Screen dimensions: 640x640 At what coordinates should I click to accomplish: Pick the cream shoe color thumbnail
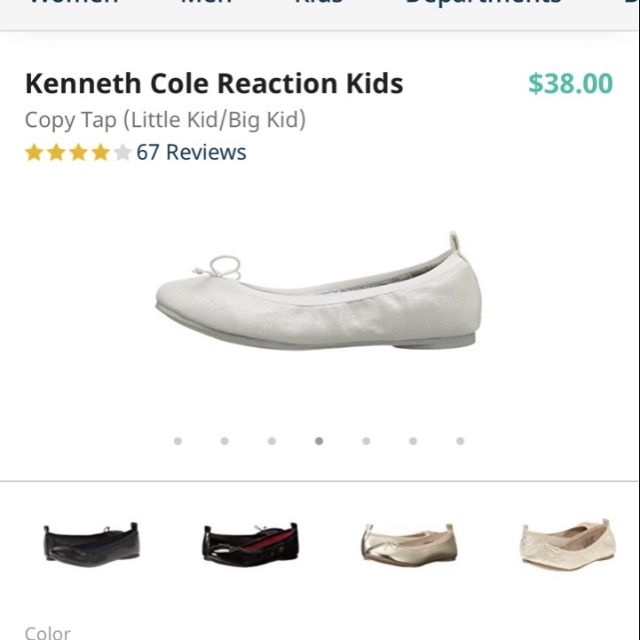[x=567, y=544]
